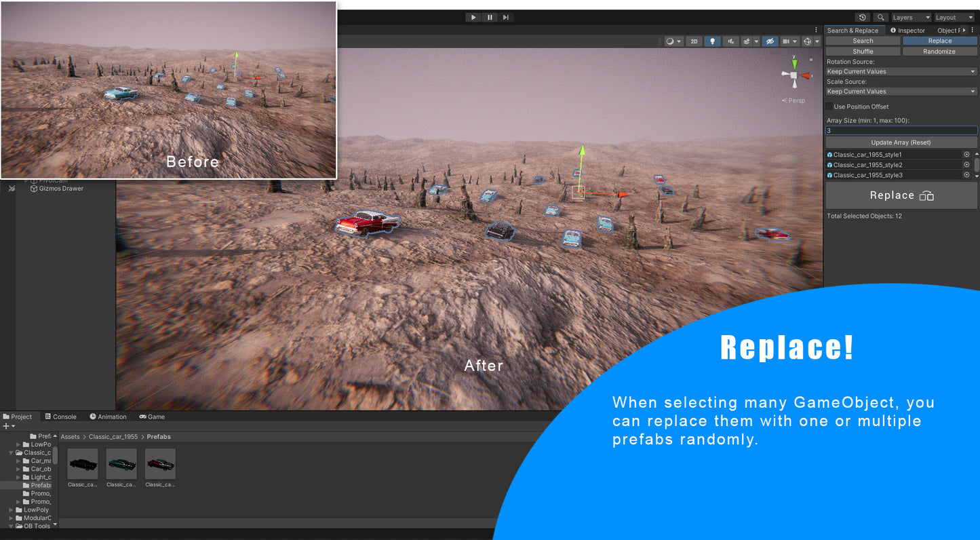This screenshot has height=540, width=980.
Task: Toggle hidden objects visibility eye icon
Action: click(x=769, y=41)
